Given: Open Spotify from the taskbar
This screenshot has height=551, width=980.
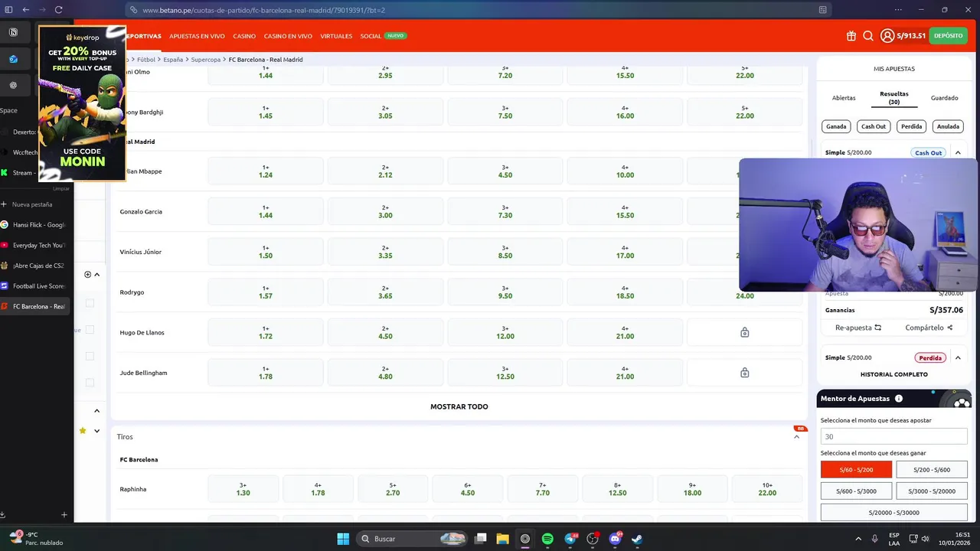Looking at the screenshot, I should tap(547, 539).
